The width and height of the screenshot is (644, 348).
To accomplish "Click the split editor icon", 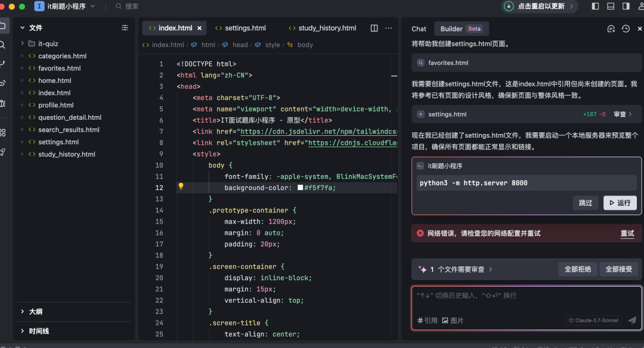I will (374, 28).
